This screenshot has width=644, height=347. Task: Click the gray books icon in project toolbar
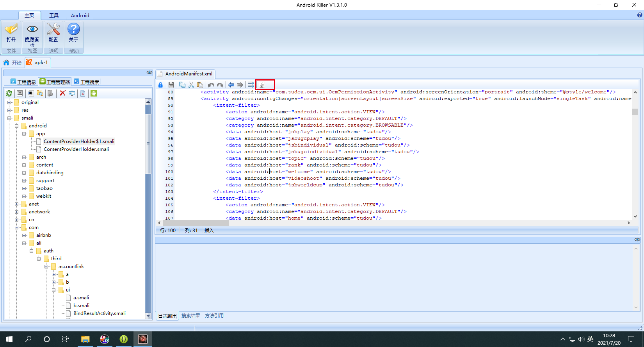50,93
